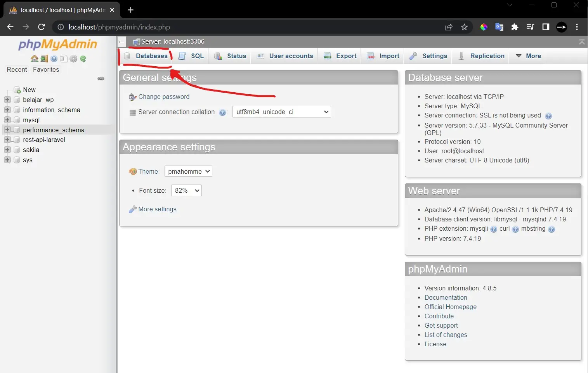The width and height of the screenshot is (588, 373).
Task: Click the Home icon under the phpMyAdmin logo
Action: (x=35, y=59)
